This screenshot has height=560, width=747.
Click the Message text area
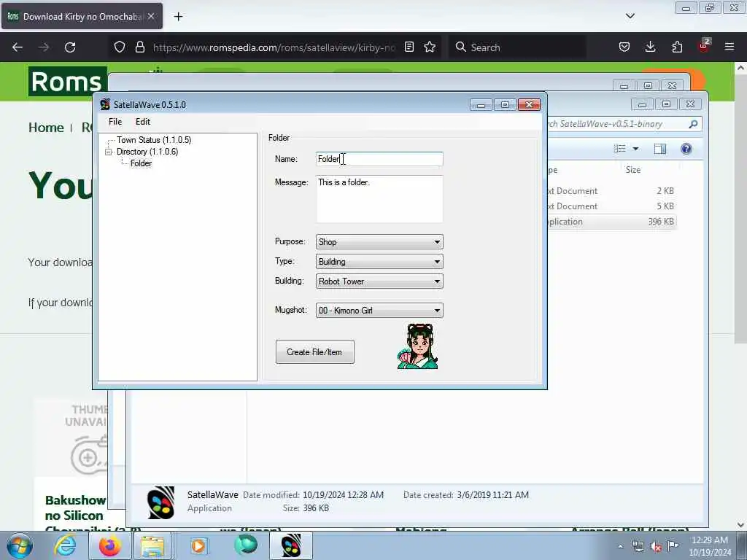[x=379, y=198]
